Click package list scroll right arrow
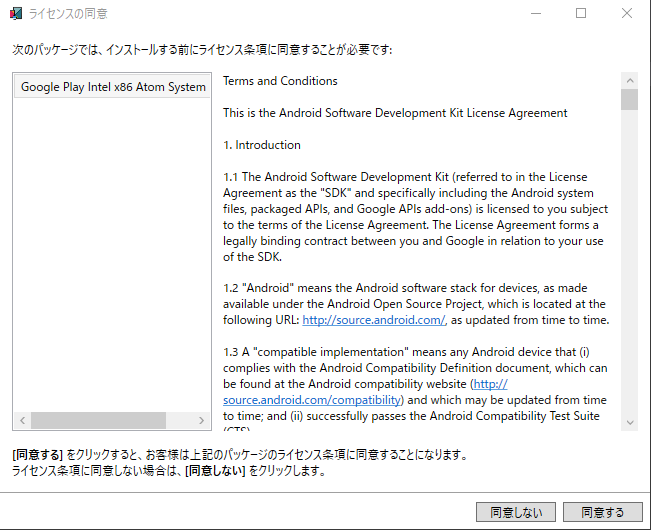 [x=201, y=420]
